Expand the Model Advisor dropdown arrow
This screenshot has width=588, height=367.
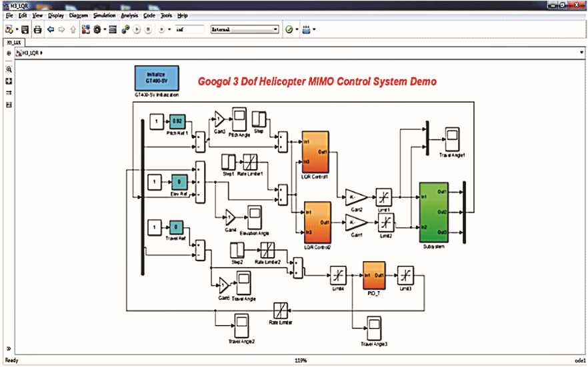pos(297,29)
